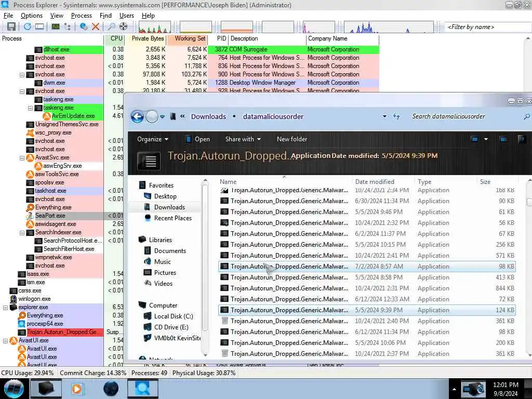Collapse the SearchIndexer.exe tree node
532x399 pixels.
[x=22, y=233]
